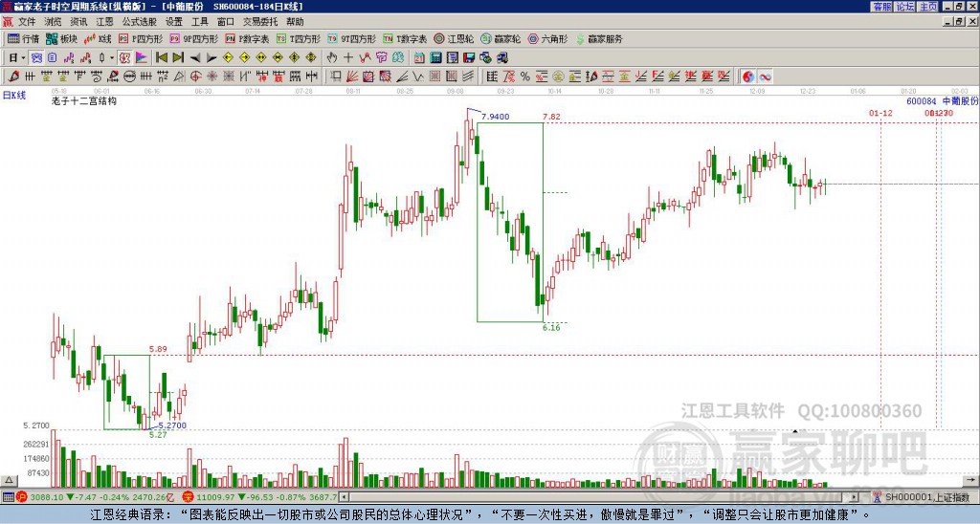The height and width of the screenshot is (524, 980).
Task: Open the T数字表 tool
Action: [405, 38]
